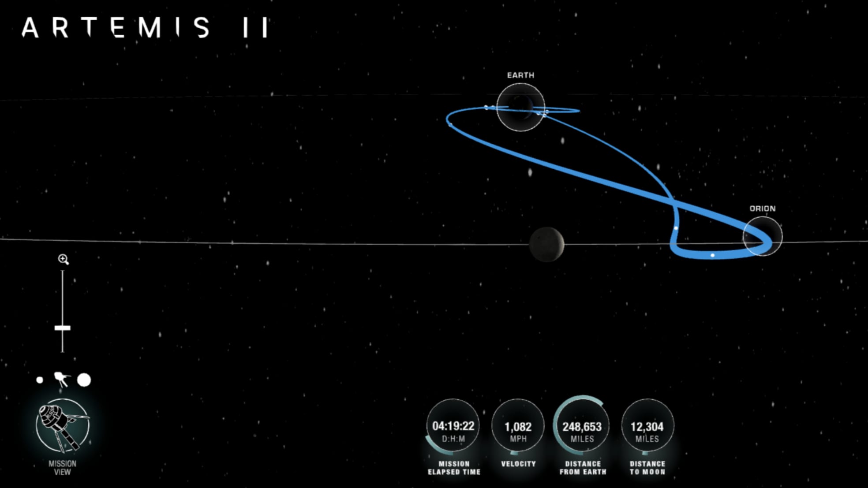Click the large Earth dot in the scale legend
Screen dimensions: 868x488
84,380
